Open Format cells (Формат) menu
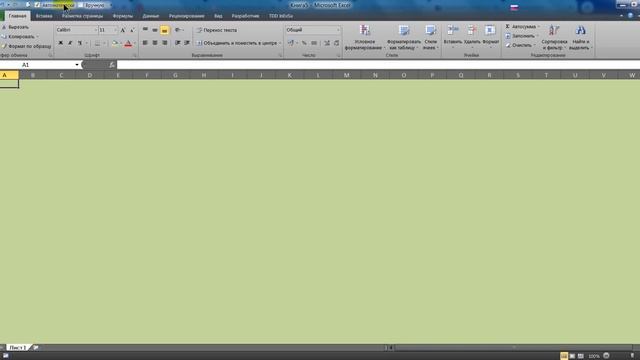640x360 pixels. 491,36
